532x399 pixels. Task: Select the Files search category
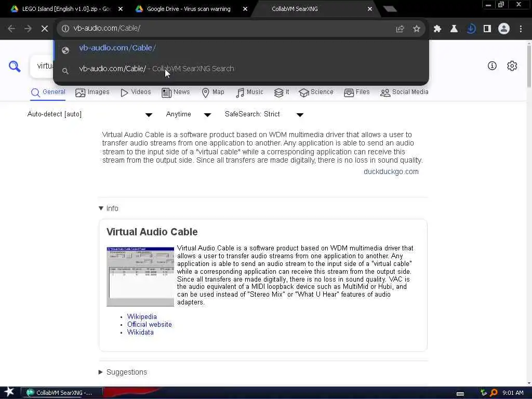pos(356,92)
